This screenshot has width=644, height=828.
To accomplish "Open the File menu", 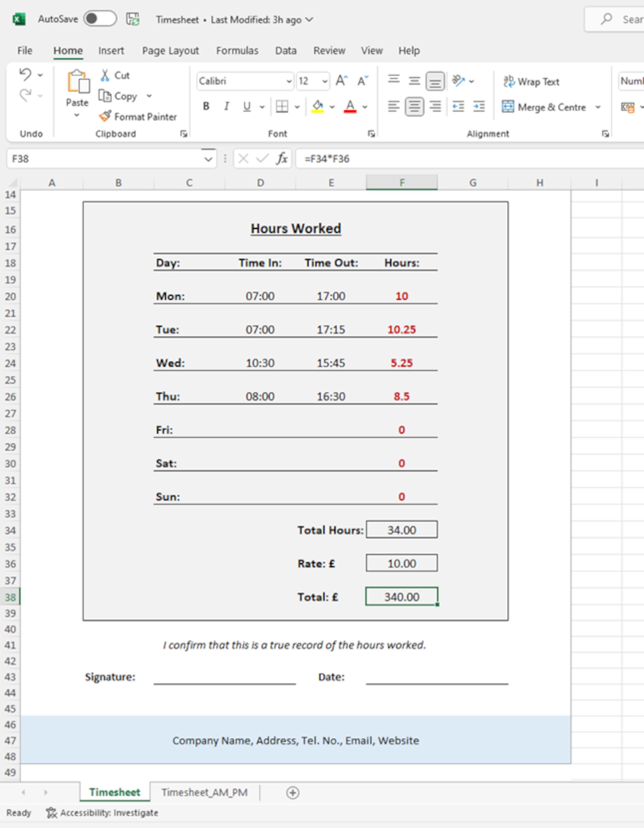I will click(x=24, y=51).
